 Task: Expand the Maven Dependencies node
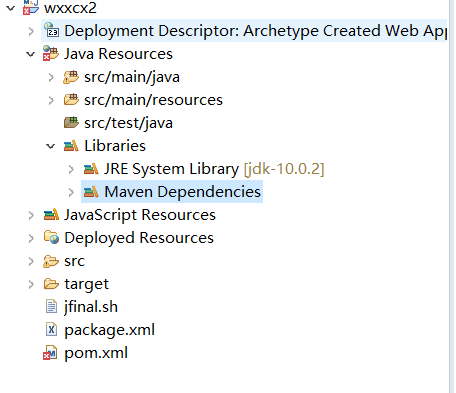tap(71, 192)
